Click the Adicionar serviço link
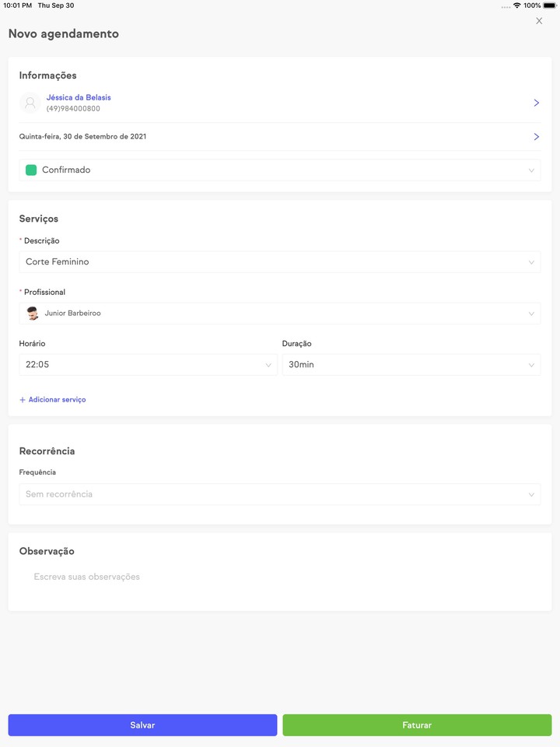This screenshot has width=560, height=747. 58,399
